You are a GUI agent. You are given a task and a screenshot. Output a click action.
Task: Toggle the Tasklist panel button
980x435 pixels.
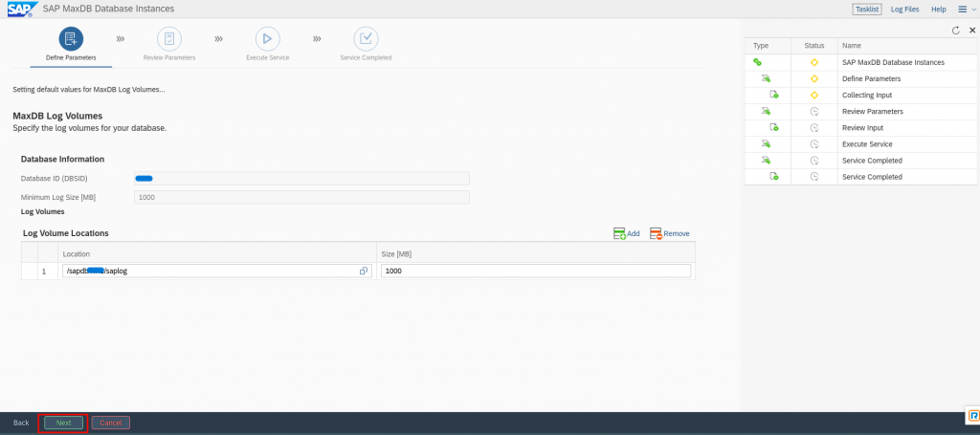click(866, 9)
